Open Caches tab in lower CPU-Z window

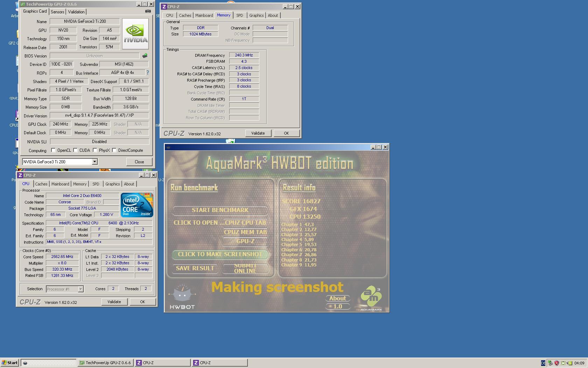click(41, 184)
